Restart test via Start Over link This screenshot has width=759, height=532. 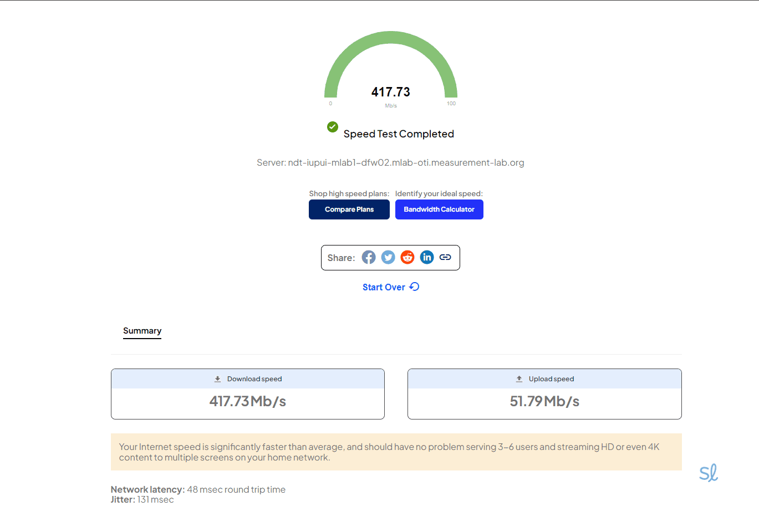pos(384,287)
